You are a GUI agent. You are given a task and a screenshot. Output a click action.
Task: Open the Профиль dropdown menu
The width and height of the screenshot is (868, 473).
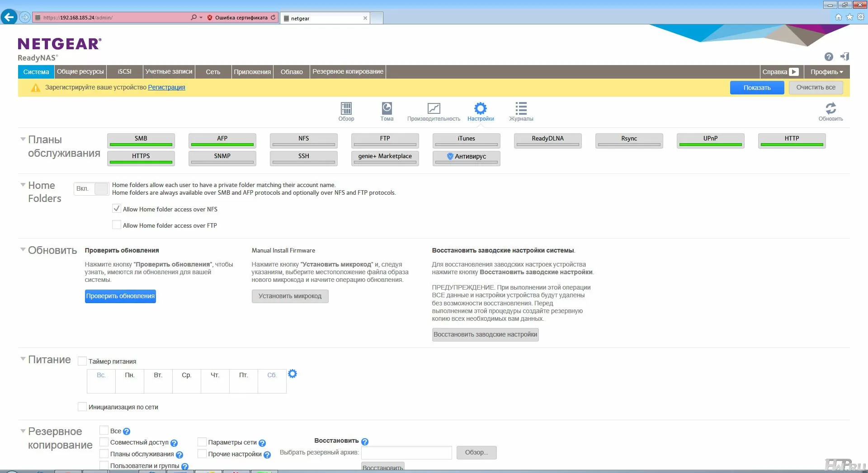point(826,72)
